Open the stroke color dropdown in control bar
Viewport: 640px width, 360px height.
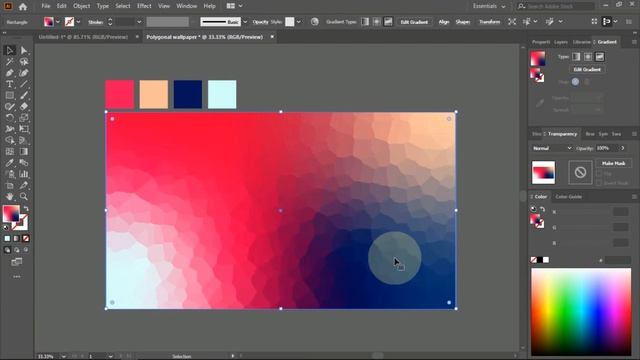(x=78, y=22)
